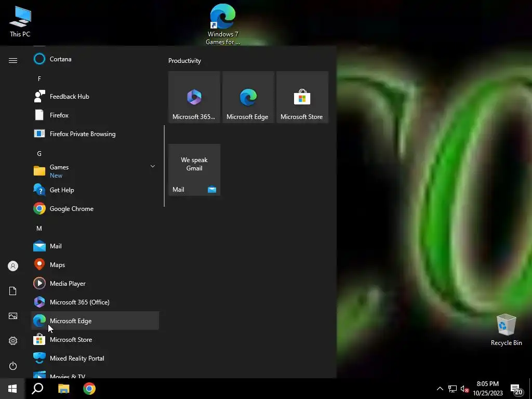Open Settings gear in Start sidebar
The image size is (532, 399).
(13, 341)
